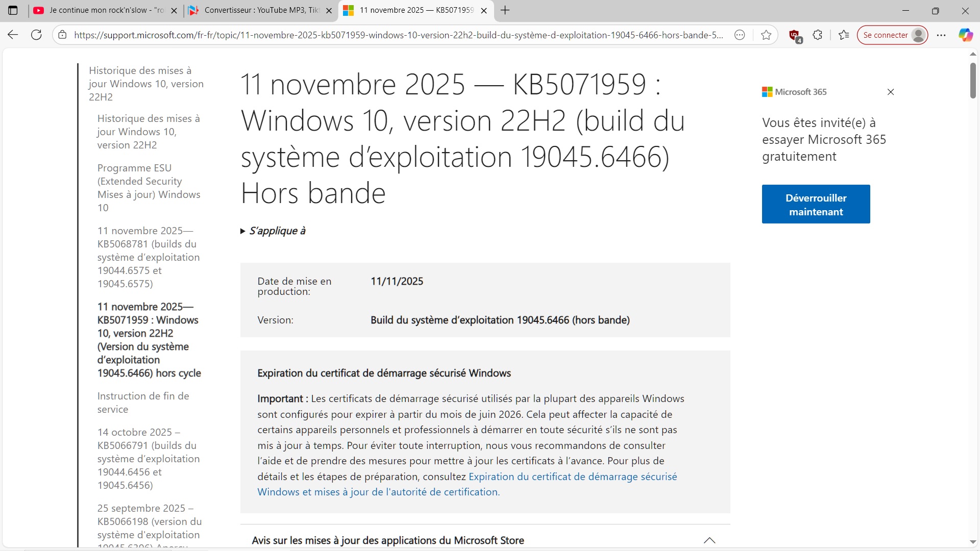This screenshot has width=980, height=551.
Task: Open Programme ESU Windows 10 sidebar link
Action: click(149, 188)
